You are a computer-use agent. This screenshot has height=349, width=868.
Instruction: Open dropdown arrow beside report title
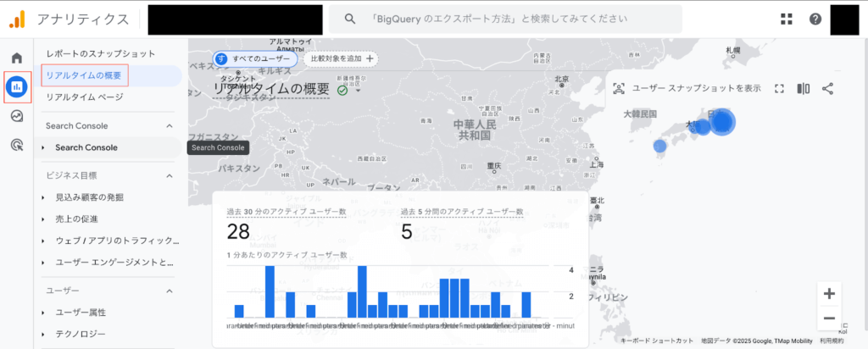(x=359, y=91)
